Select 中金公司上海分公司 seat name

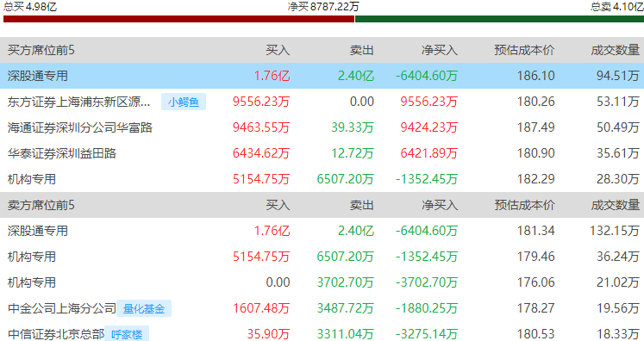click(62, 308)
